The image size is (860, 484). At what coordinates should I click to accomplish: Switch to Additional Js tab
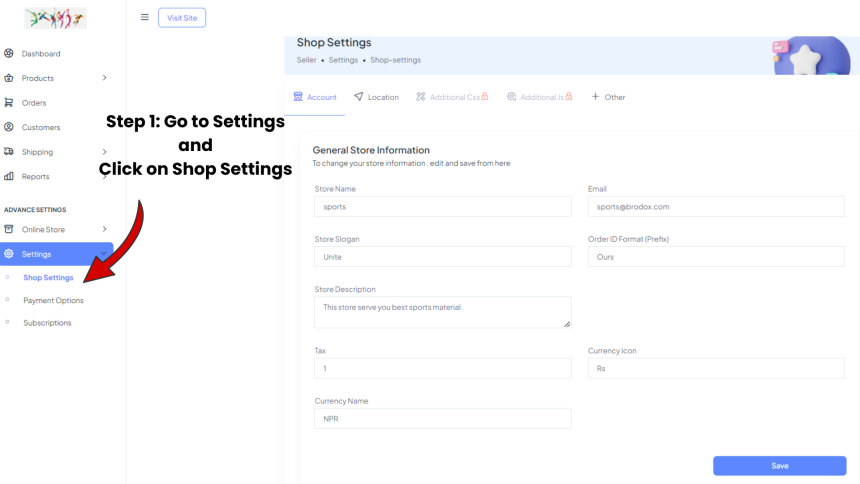pyautogui.click(x=540, y=97)
